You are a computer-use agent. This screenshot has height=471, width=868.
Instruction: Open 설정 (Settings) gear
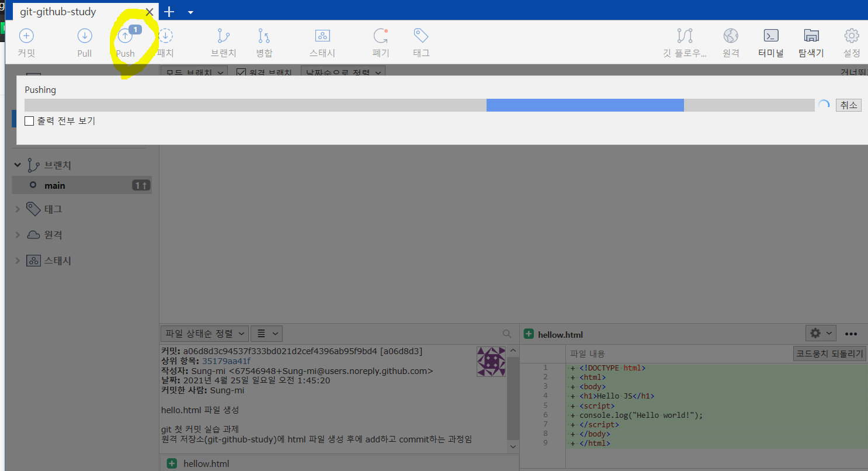point(852,36)
